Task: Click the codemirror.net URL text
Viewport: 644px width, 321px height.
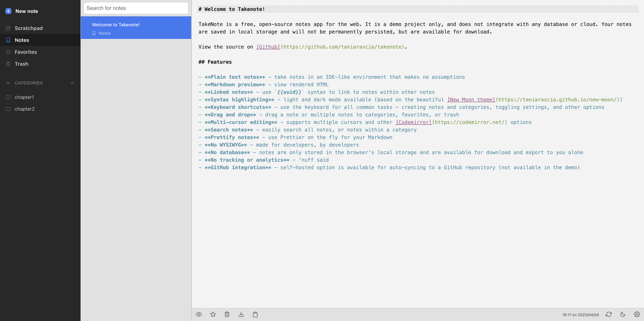Action: pyautogui.click(x=470, y=122)
